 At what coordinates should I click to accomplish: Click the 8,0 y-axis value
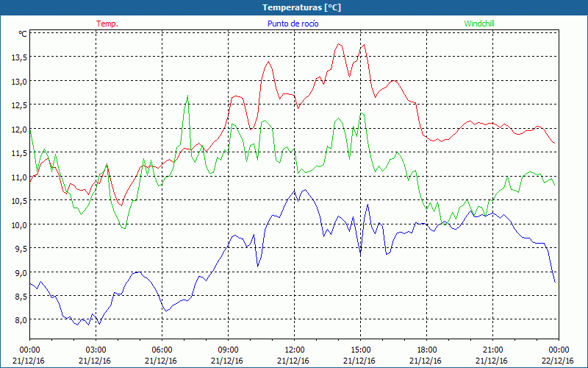point(21,320)
